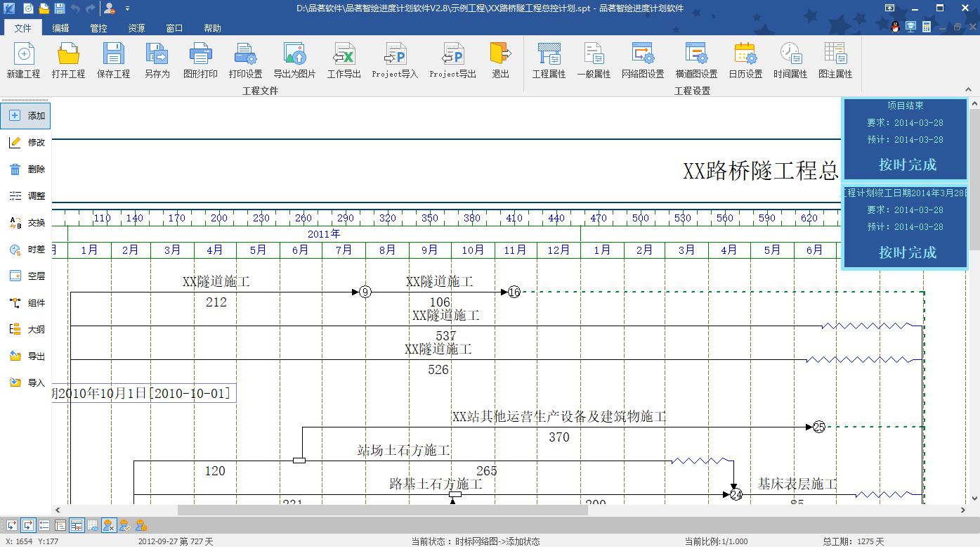Choose 另存为 (save as) in the ribbon
980x547 pixels.
tap(157, 60)
